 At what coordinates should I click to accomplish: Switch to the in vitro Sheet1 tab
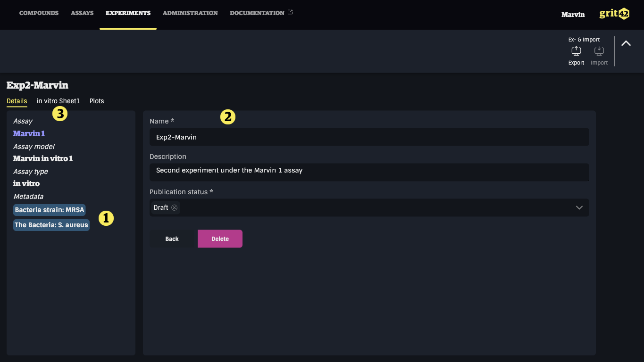(x=59, y=101)
